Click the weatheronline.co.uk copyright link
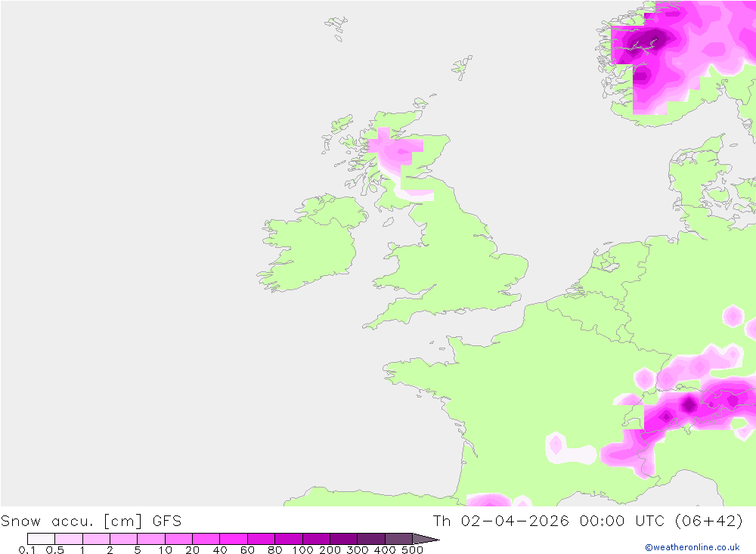Image resolution: width=756 pixels, height=554 pixels. [692, 547]
